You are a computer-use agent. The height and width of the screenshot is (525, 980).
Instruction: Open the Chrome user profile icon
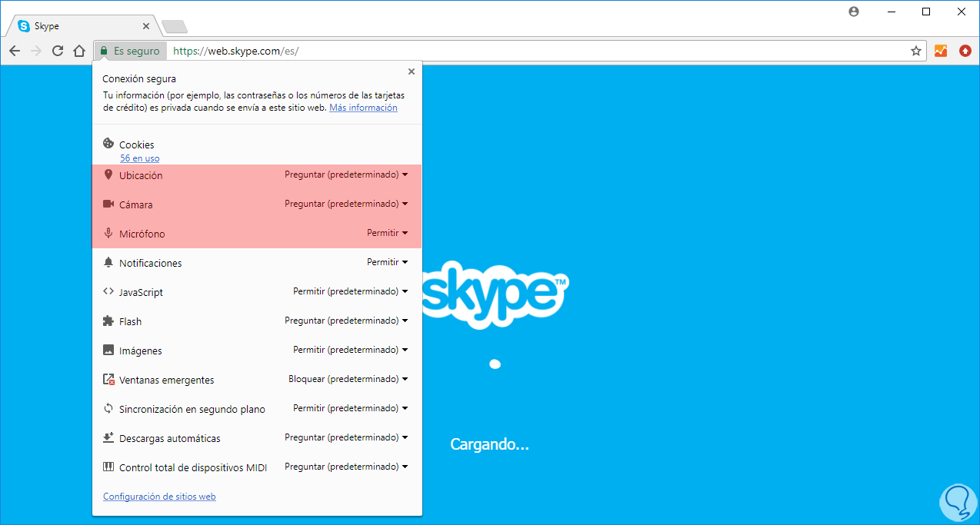click(853, 12)
